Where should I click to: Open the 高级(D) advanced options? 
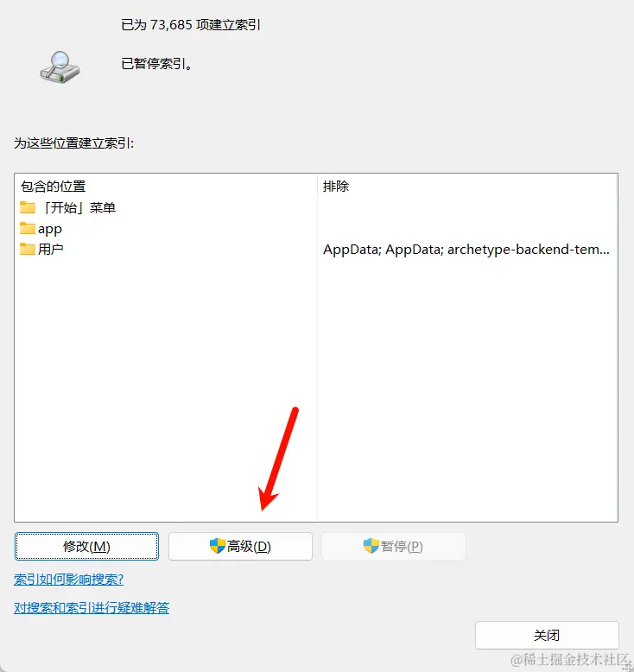(x=240, y=546)
